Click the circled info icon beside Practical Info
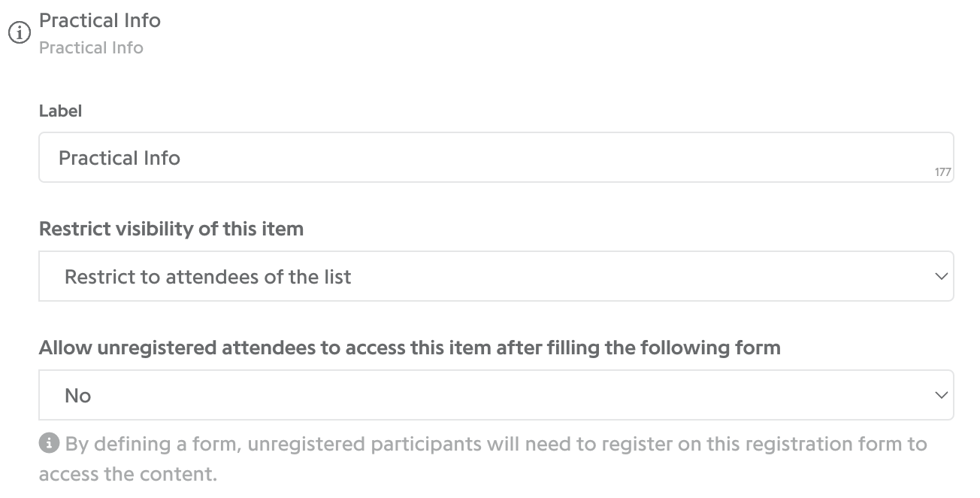The height and width of the screenshot is (498, 980). [x=19, y=34]
